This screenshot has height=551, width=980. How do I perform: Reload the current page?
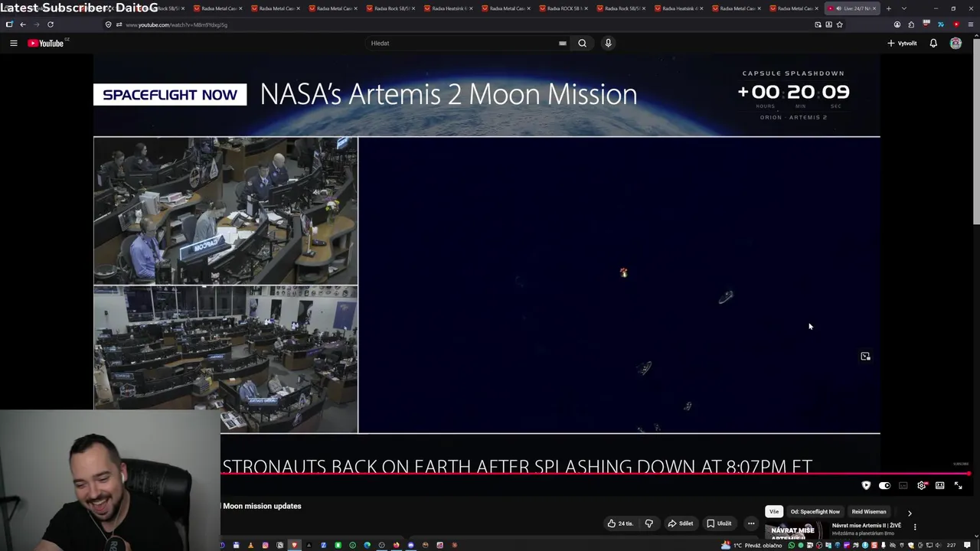[51, 24]
